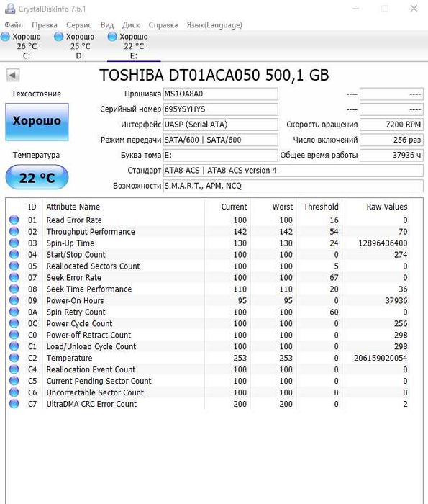The height and width of the screenshot is (504, 428).
Task: Open the Сервис menu
Action: click(x=79, y=24)
